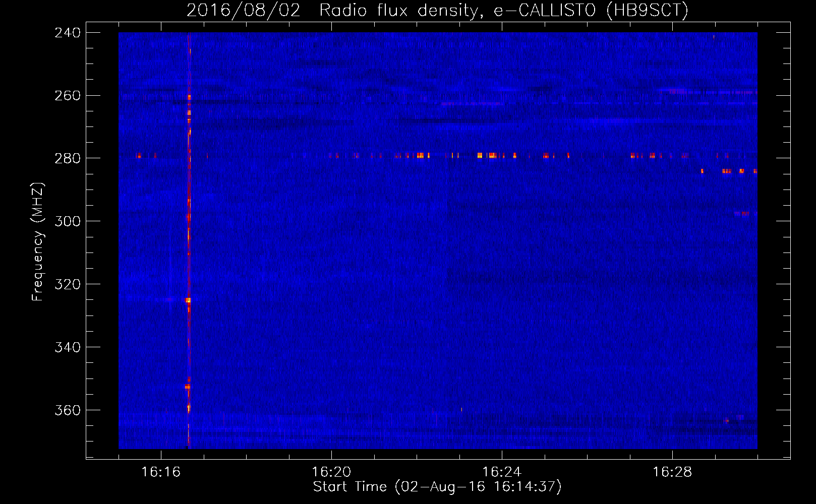Click the 16:28 time tick label
Screen dimensions: 816x504
click(x=672, y=472)
